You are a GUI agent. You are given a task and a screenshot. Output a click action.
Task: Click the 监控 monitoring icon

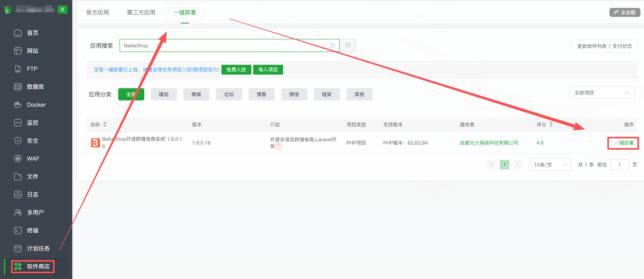tap(18, 123)
